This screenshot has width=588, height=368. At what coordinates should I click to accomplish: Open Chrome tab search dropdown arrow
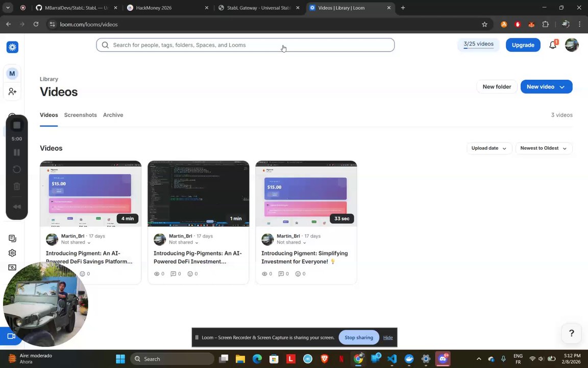pos(8,8)
